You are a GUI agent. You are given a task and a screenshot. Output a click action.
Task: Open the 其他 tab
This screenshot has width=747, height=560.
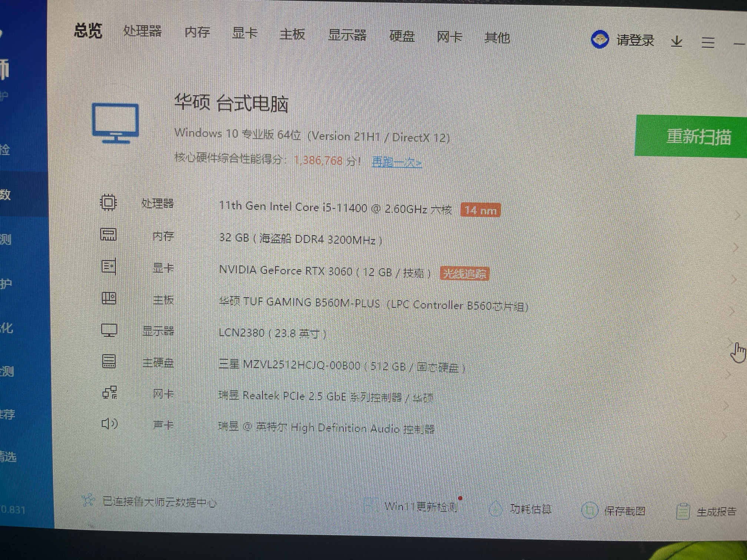pyautogui.click(x=497, y=38)
